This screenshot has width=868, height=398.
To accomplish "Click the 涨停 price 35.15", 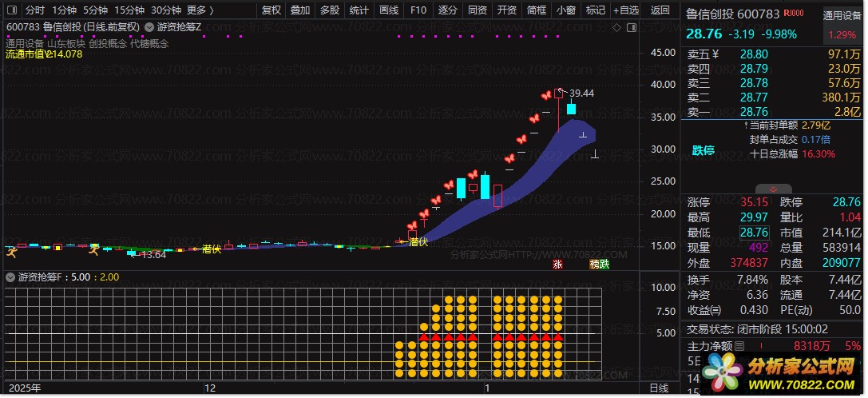I will coord(754,203).
